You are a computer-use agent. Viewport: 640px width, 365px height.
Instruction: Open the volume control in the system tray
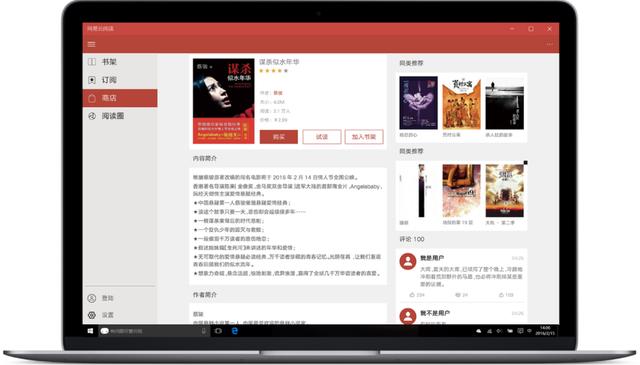pos(499,331)
